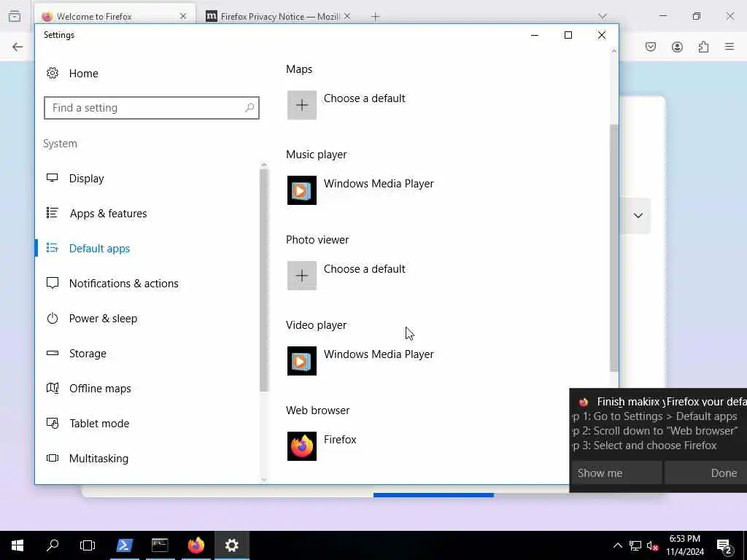Click the Power & sleep icon
This screenshot has height=560, width=747.
(x=53, y=318)
